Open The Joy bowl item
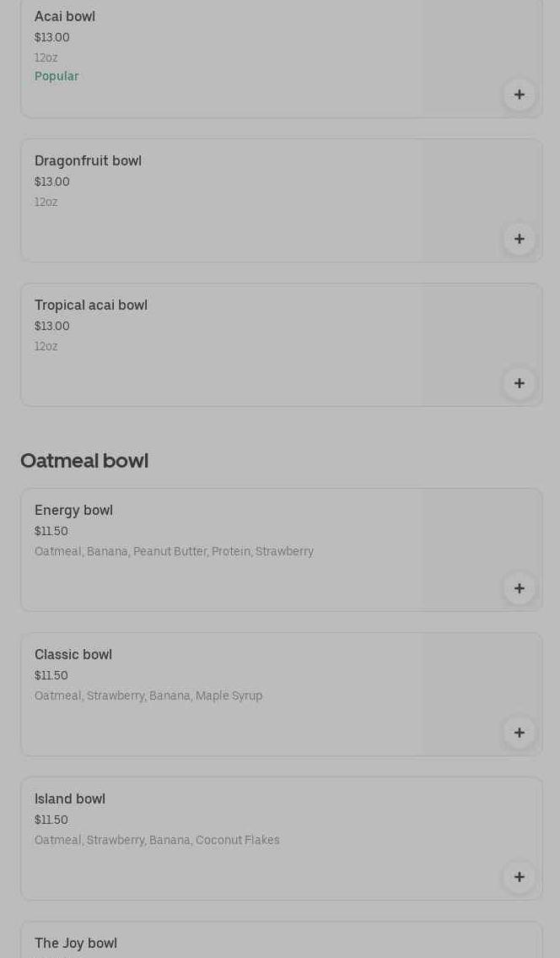 coord(76,944)
